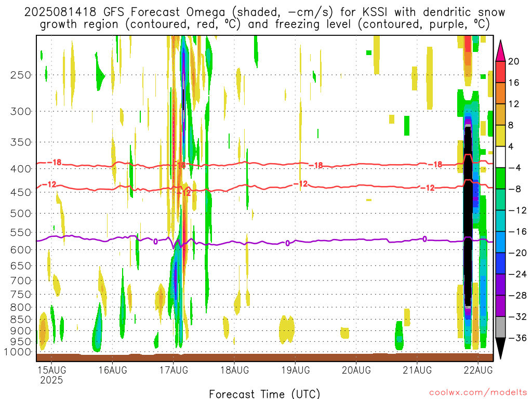This screenshot has width=532, height=399.
Task: Click the brown surface band below 1000
Action: click(x=264, y=357)
